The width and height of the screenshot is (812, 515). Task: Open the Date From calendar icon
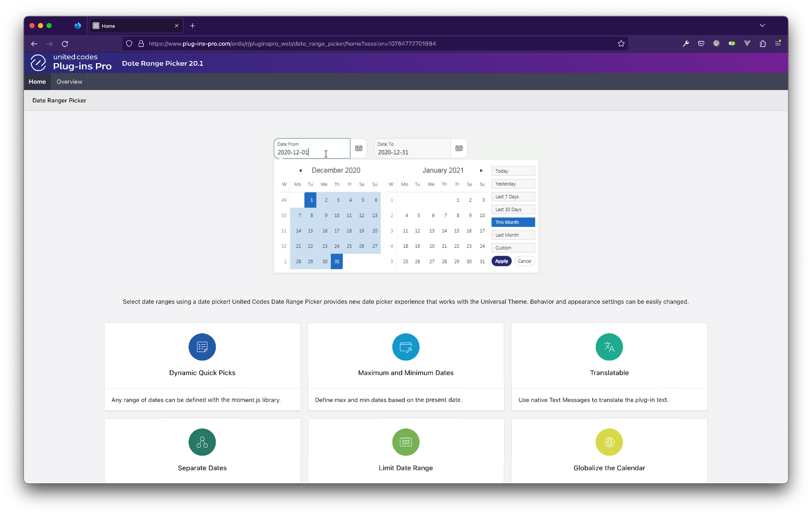point(359,148)
